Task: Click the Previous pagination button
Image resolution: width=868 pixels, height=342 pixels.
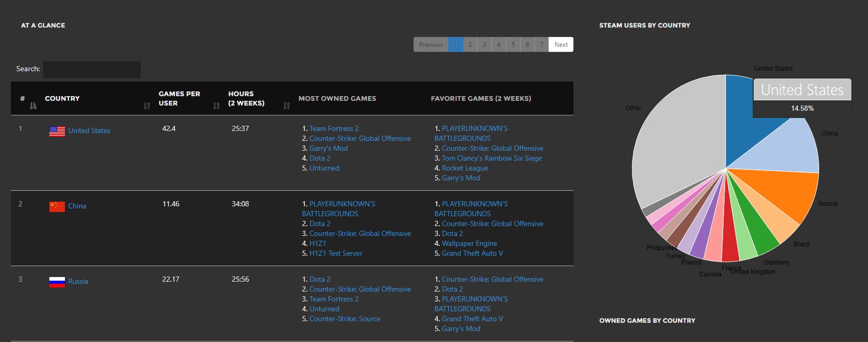Action: tap(431, 45)
